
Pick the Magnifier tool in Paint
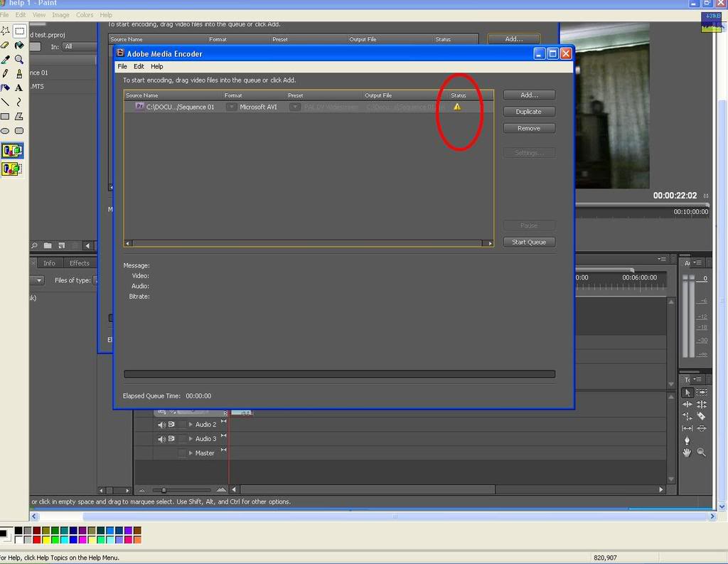tap(19, 59)
